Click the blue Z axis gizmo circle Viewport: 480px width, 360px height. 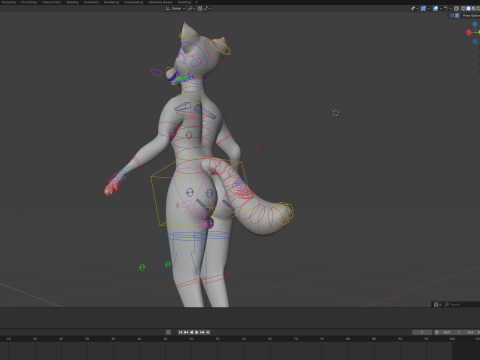tap(475, 24)
